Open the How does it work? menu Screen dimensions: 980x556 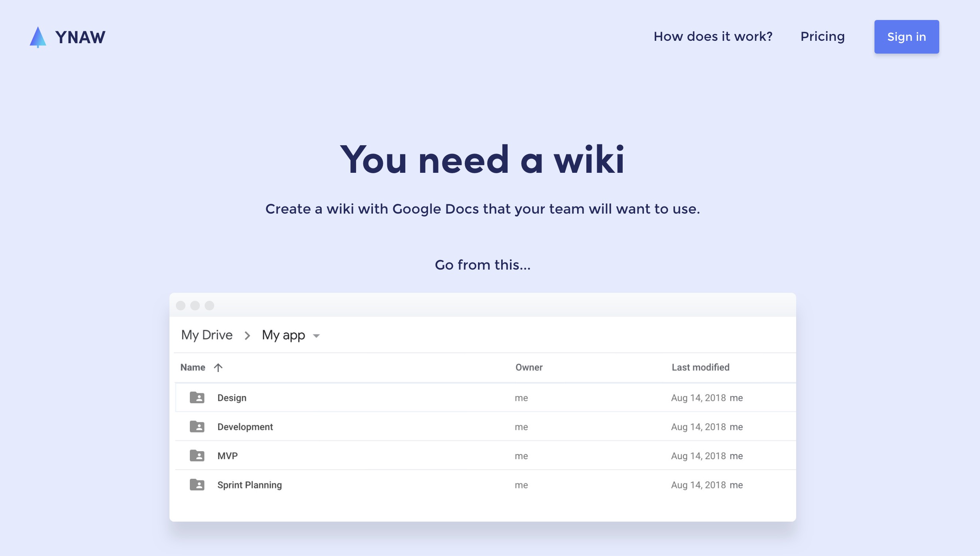tap(713, 36)
